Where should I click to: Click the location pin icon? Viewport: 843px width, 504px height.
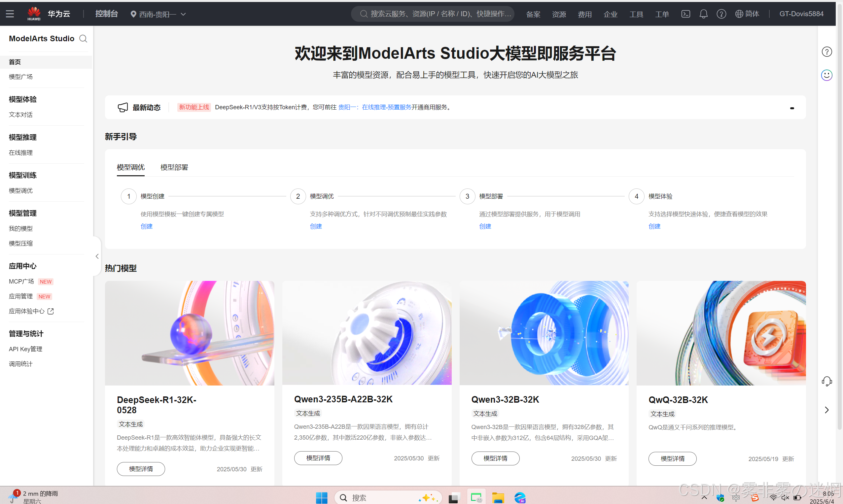133,14
